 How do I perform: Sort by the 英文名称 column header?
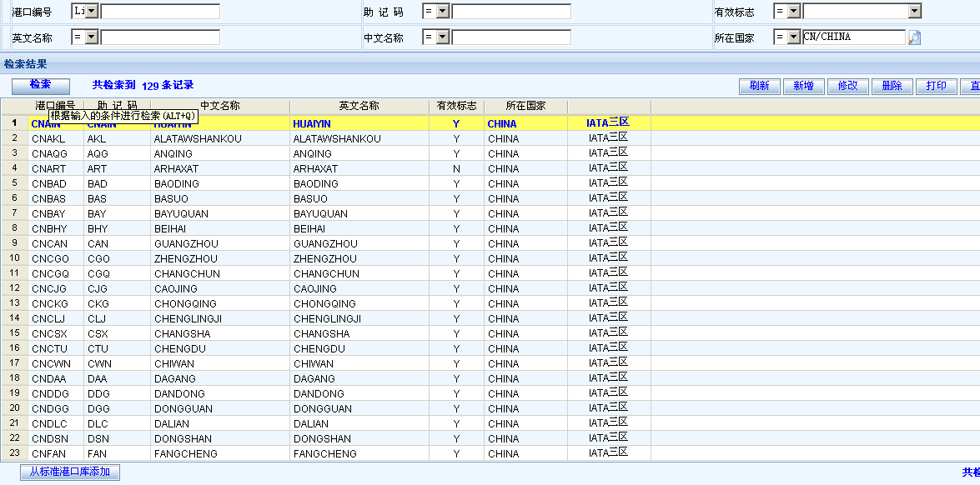point(359,106)
